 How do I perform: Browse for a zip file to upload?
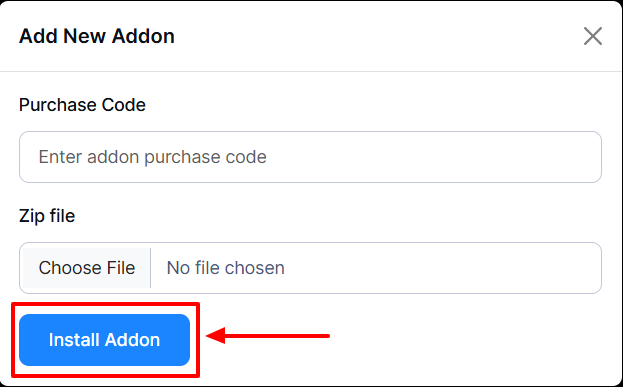(87, 268)
